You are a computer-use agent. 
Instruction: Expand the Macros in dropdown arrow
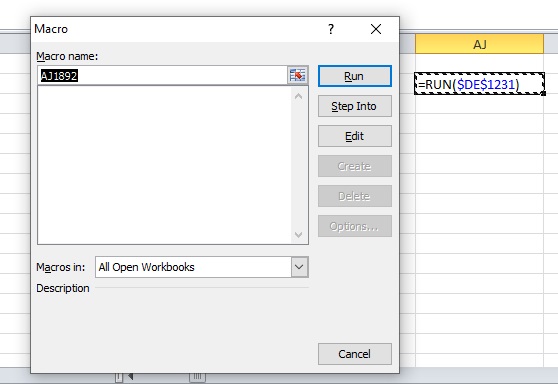299,267
